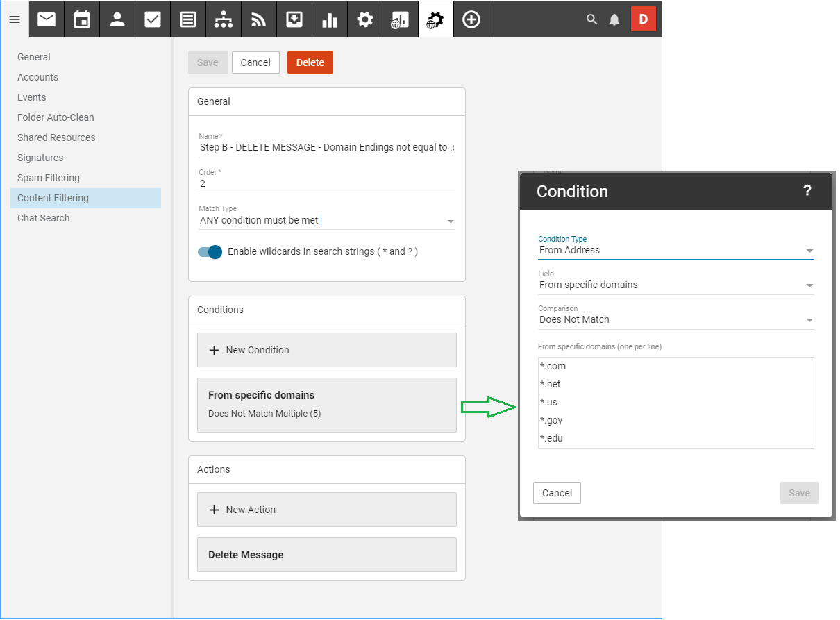The width and height of the screenshot is (840, 620).
Task: Open the RSS Feeds icon
Action: pos(258,19)
